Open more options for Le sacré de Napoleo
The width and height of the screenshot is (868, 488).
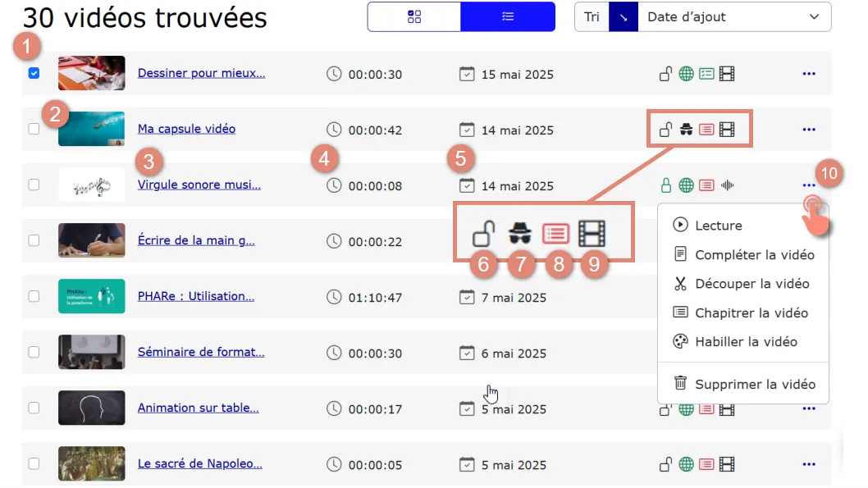point(809,464)
